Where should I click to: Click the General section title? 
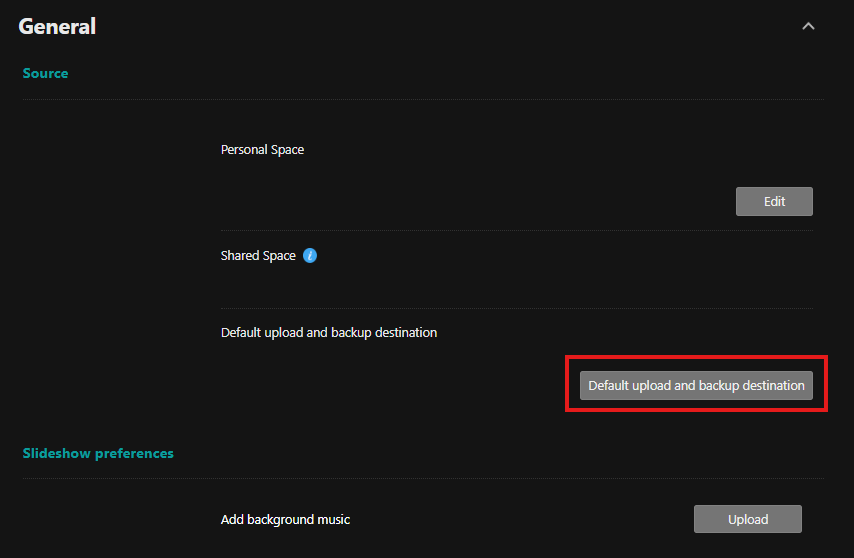coord(57,27)
